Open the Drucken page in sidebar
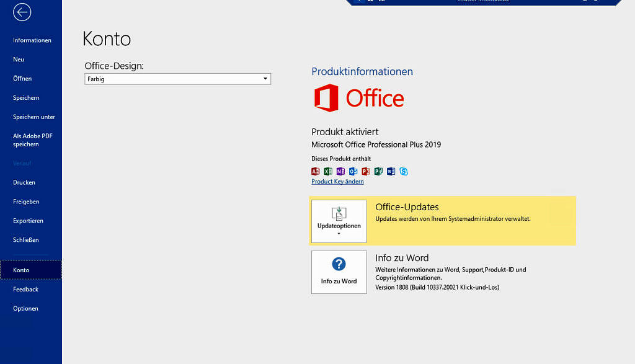 [x=24, y=182]
